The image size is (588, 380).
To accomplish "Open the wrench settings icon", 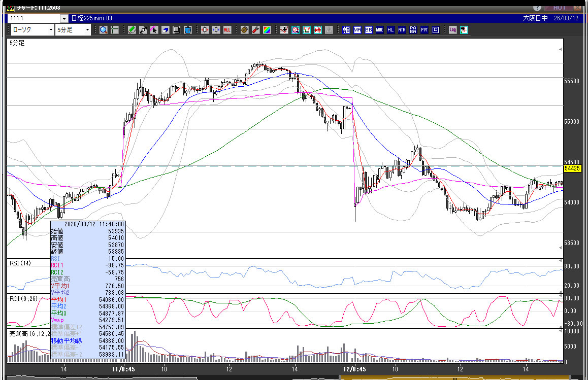I will (x=255, y=30).
